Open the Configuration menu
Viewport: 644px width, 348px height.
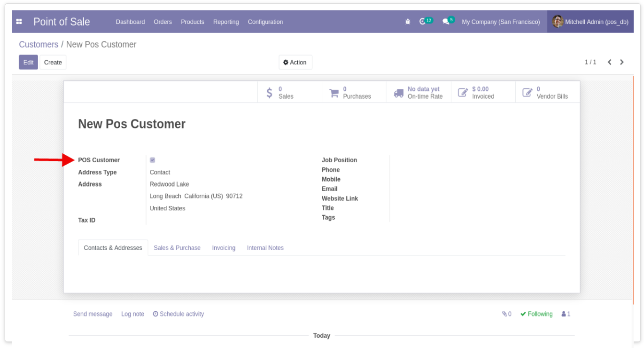(265, 22)
